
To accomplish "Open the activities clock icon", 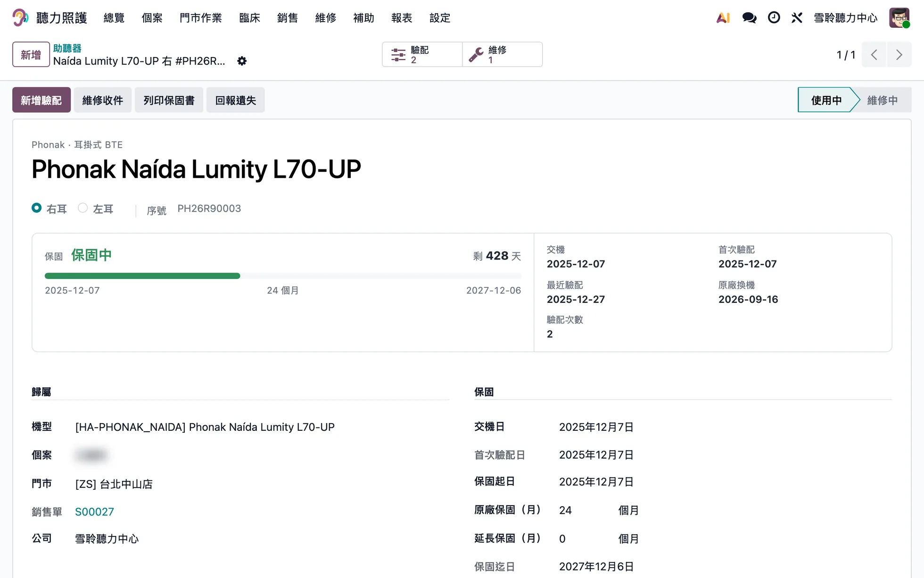I will click(x=774, y=18).
